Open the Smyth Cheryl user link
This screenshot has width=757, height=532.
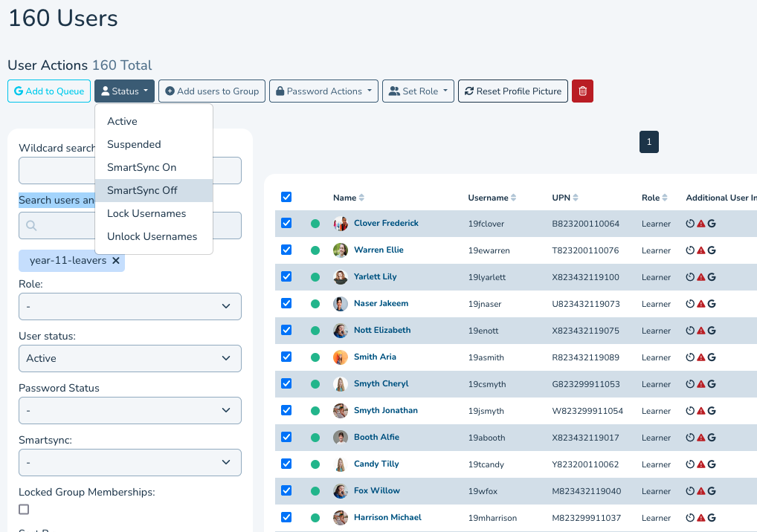click(x=381, y=383)
